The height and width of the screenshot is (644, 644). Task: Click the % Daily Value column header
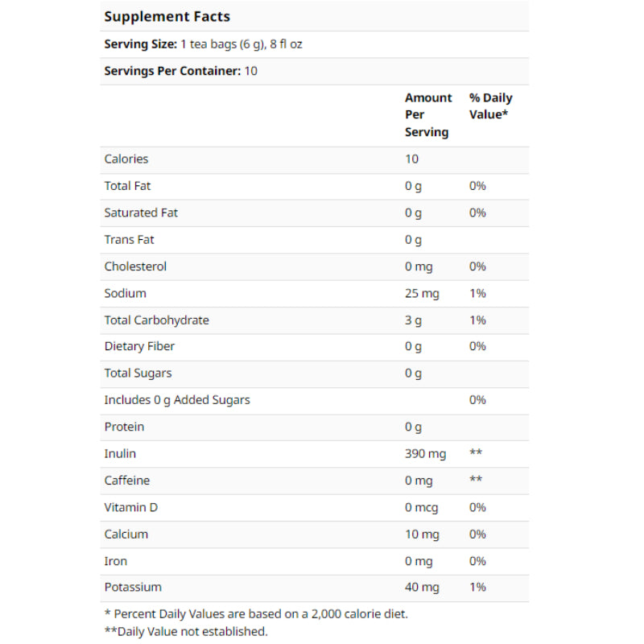pos(490,106)
